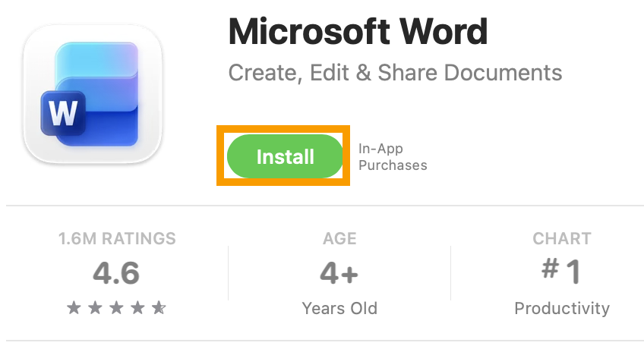Open the 1.6M Ratings section header
This screenshot has width=644, height=349.
tap(117, 239)
